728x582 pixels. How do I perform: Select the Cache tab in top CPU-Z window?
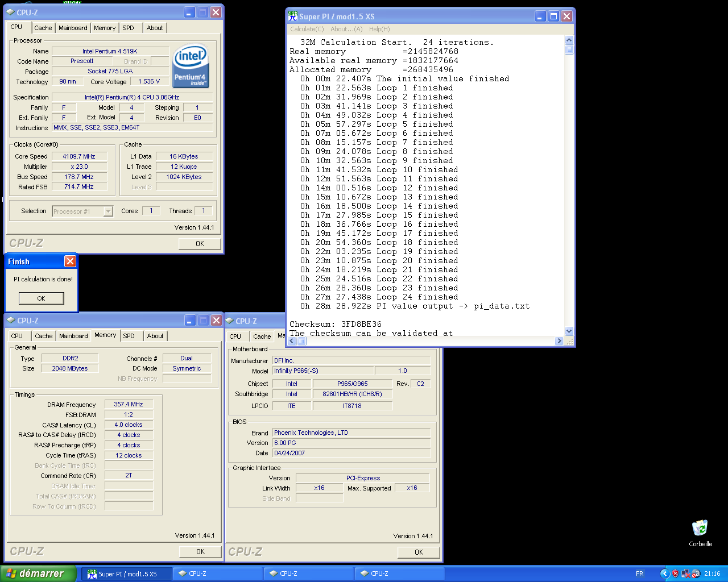(x=43, y=28)
